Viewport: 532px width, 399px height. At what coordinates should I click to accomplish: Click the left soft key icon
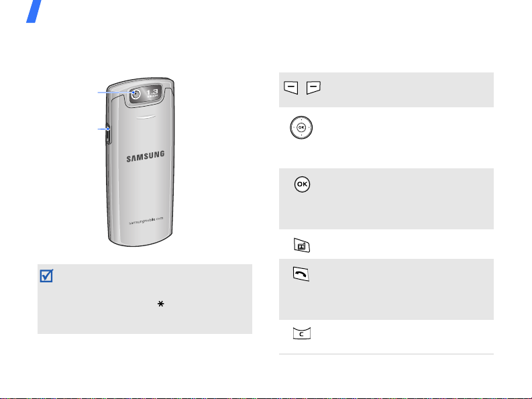coord(290,88)
